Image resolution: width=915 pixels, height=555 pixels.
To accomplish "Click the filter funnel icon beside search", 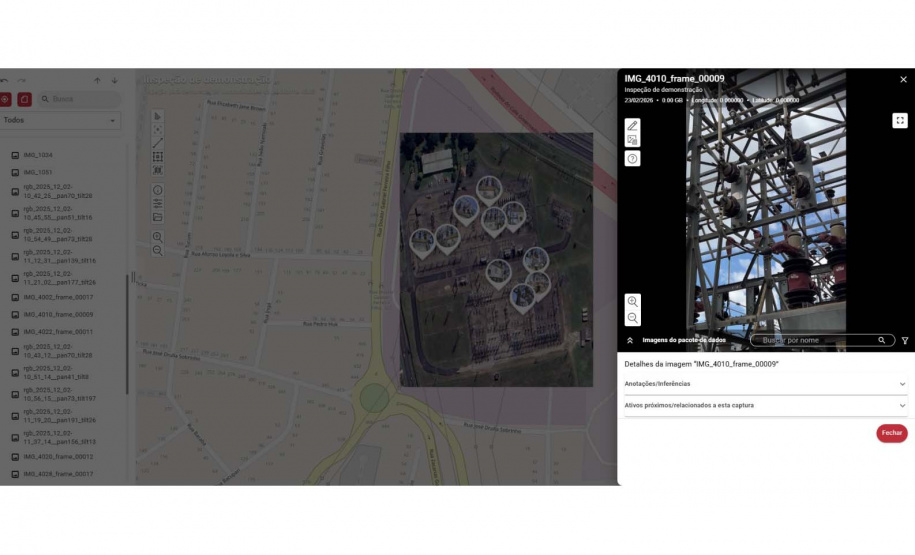I will (x=905, y=341).
